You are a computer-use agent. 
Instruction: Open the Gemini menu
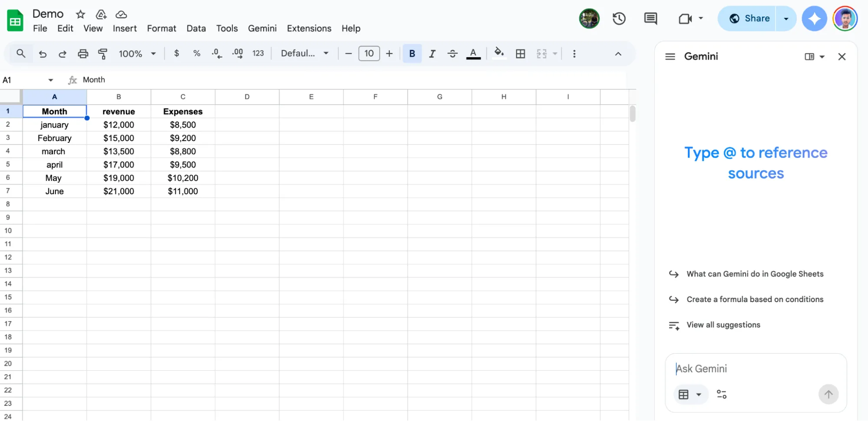pyautogui.click(x=262, y=28)
